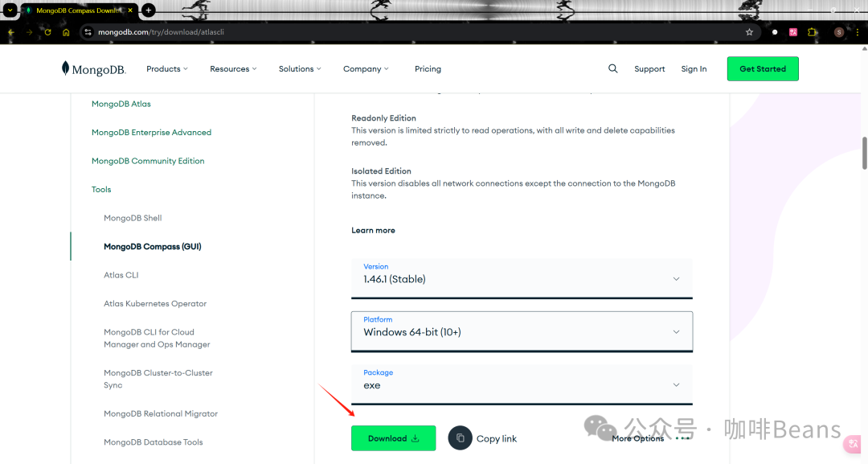Open Atlas Kubernetes Operator sidebar item

(x=155, y=303)
